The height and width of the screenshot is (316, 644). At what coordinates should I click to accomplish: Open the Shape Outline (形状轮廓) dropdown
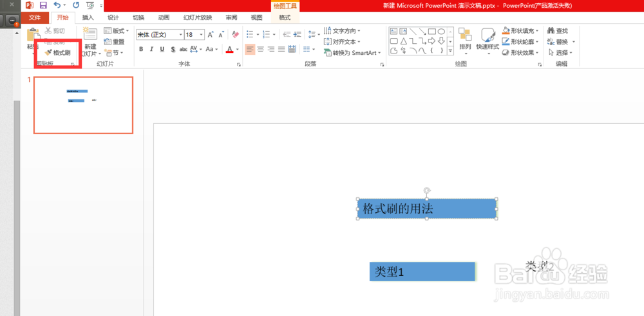[521, 41]
